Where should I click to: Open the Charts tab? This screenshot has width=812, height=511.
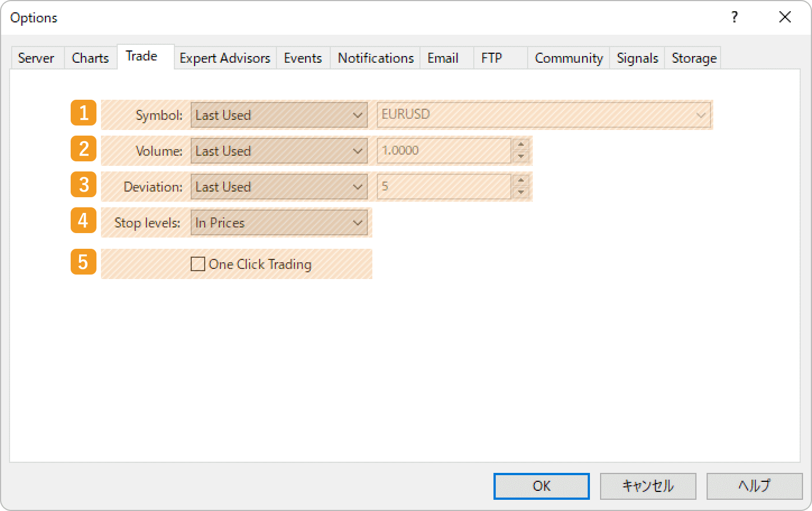pos(90,58)
